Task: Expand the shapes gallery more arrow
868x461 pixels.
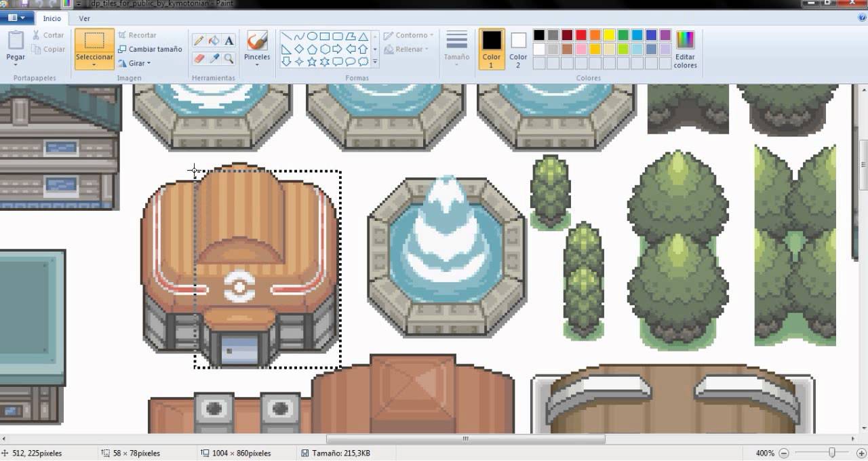Action: point(375,62)
